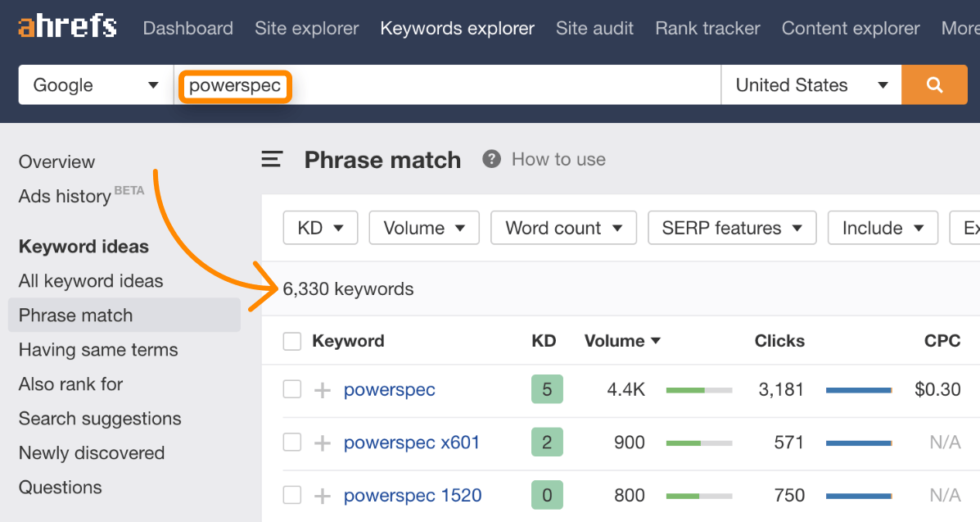Open Keywords explorer in top navigation
Viewport: 980px width, 522px height.
tap(458, 28)
